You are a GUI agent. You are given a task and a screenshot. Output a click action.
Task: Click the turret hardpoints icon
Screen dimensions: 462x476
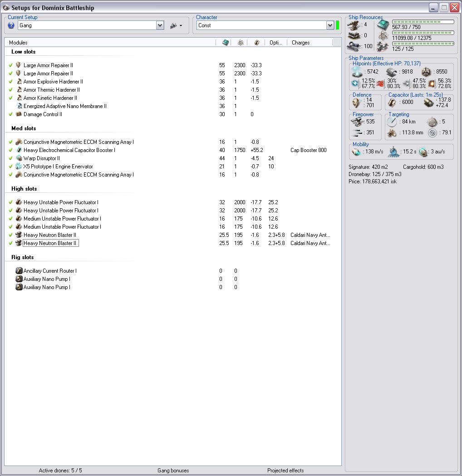[354, 25]
